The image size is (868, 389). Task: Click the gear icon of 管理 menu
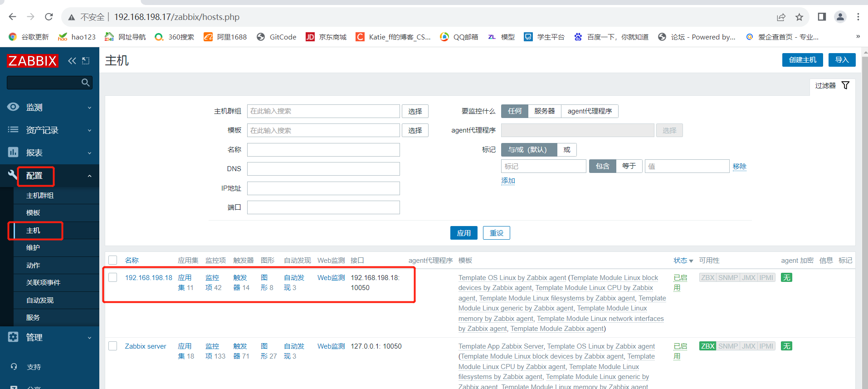13,337
